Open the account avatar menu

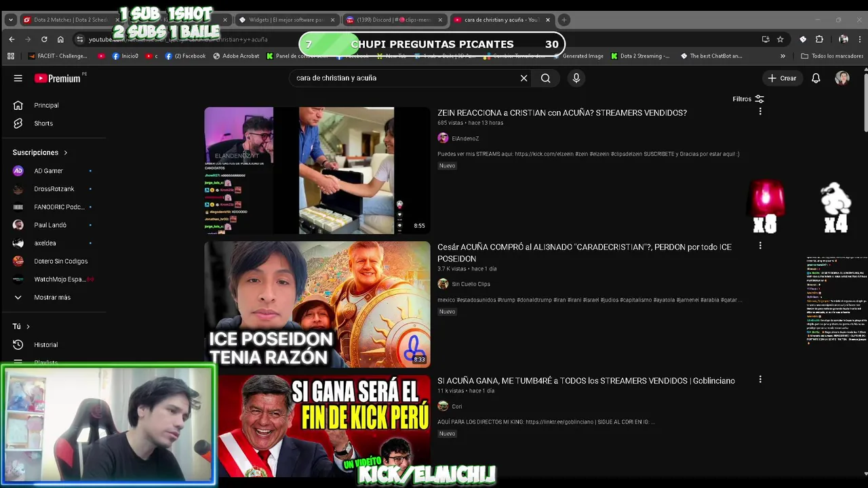point(842,78)
